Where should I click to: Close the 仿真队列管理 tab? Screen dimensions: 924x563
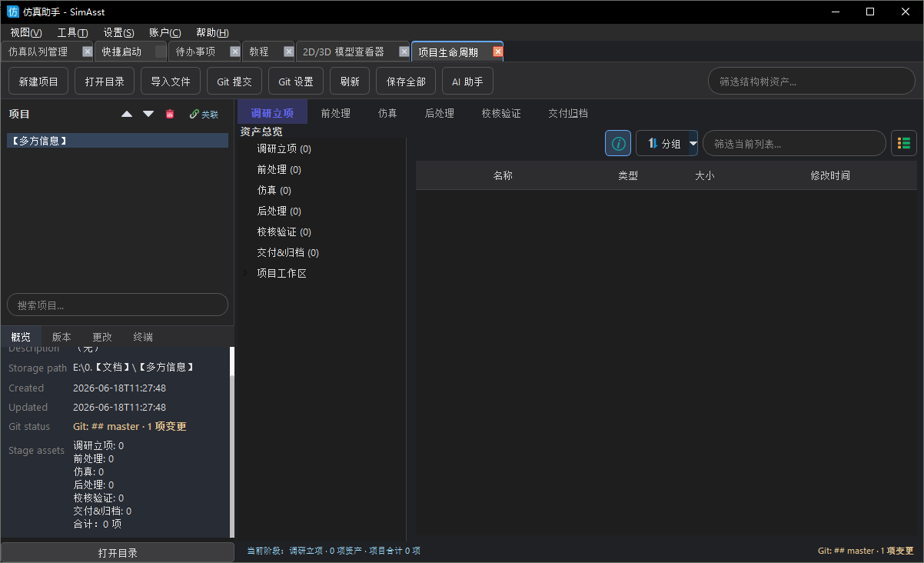click(87, 52)
